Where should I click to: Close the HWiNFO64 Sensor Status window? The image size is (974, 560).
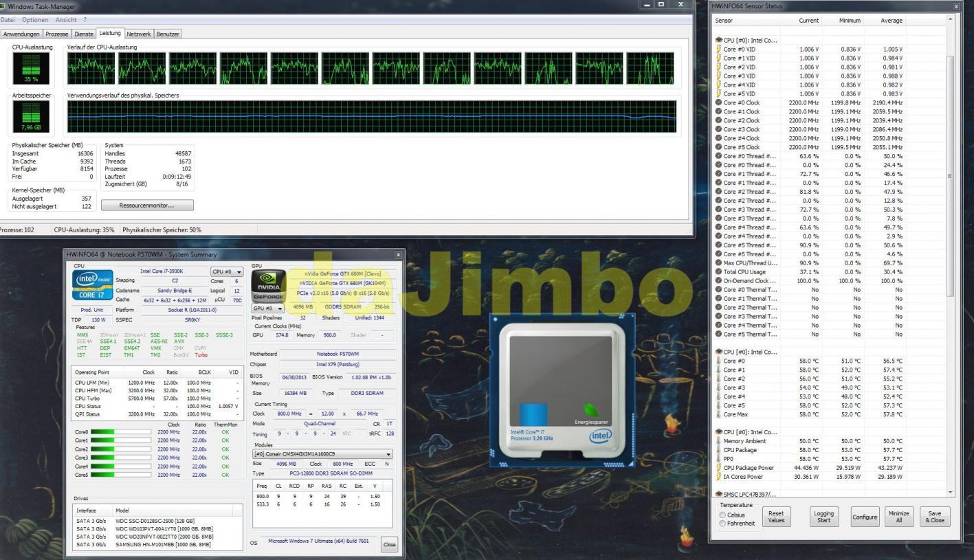[955, 5]
